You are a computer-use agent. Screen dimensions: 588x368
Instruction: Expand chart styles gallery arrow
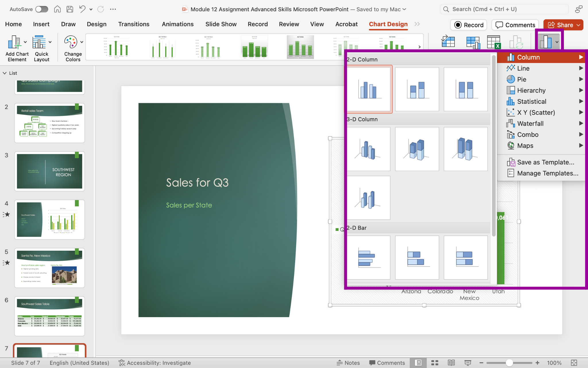(419, 47)
